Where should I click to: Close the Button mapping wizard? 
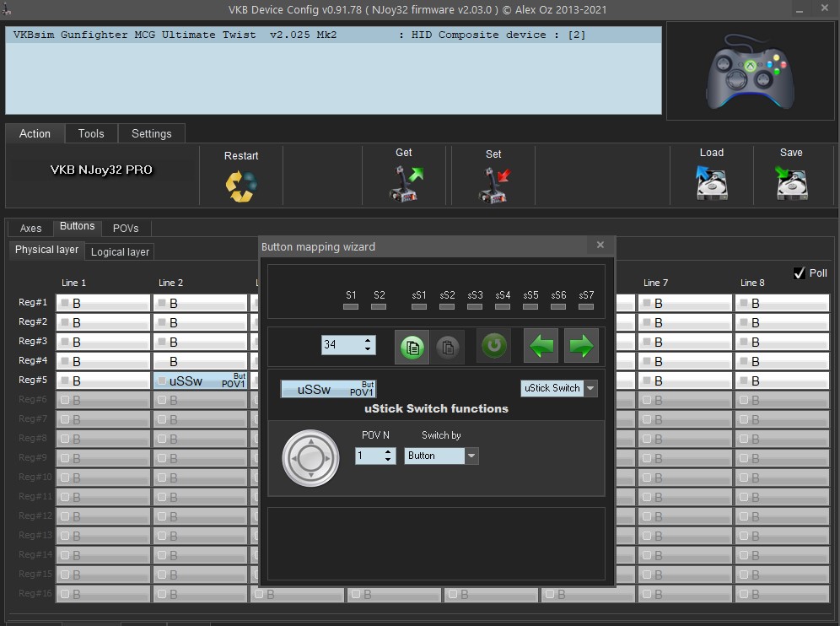tap(600, 245)
